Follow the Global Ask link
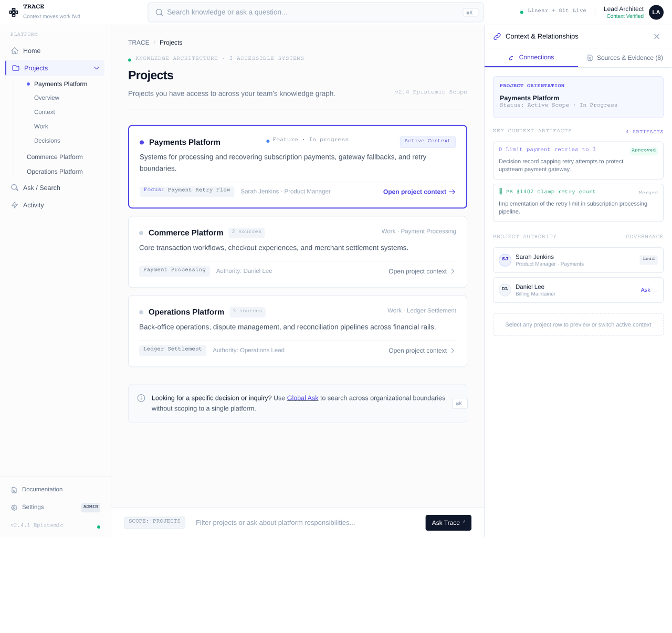 tap(303, 398)
